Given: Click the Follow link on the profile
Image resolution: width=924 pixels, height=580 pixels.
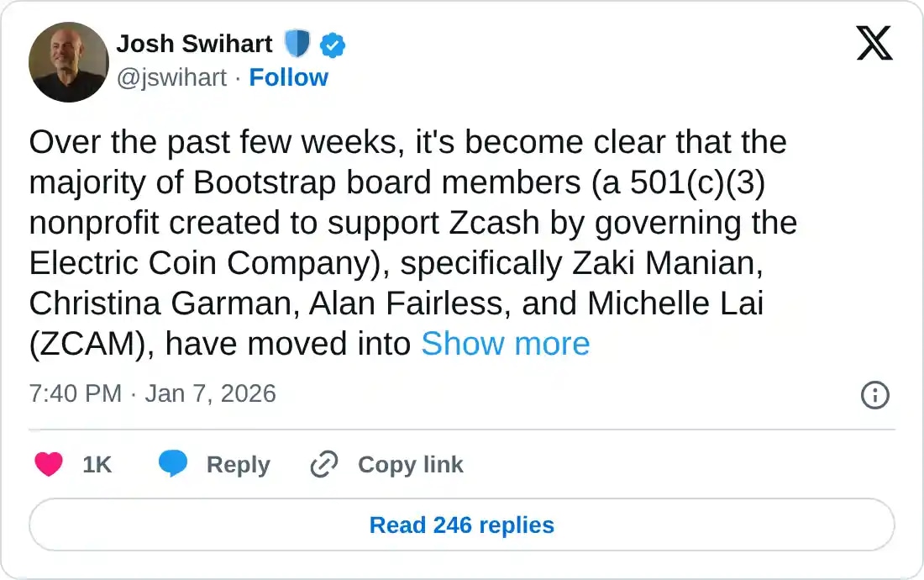Looking at the screenshot, I should click(x=289, y=77).
